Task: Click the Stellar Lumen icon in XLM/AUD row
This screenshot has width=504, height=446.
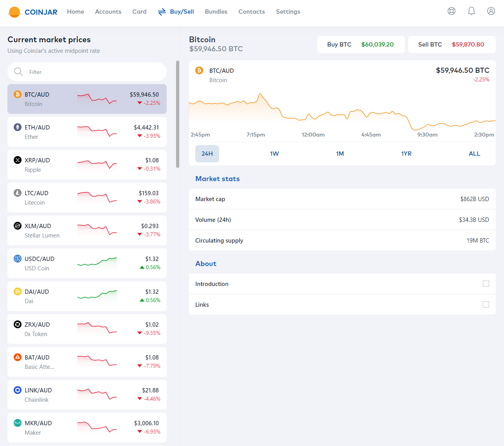Action: pyautogui.click(x=18, y=226)
